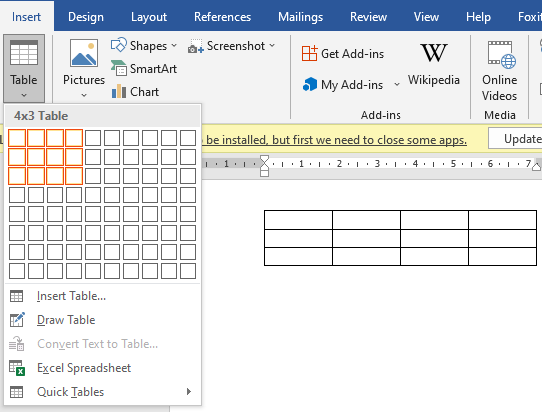Click the Online Videos icon
The width and height of the screenshot is (542, 412).
coord(499,54)
